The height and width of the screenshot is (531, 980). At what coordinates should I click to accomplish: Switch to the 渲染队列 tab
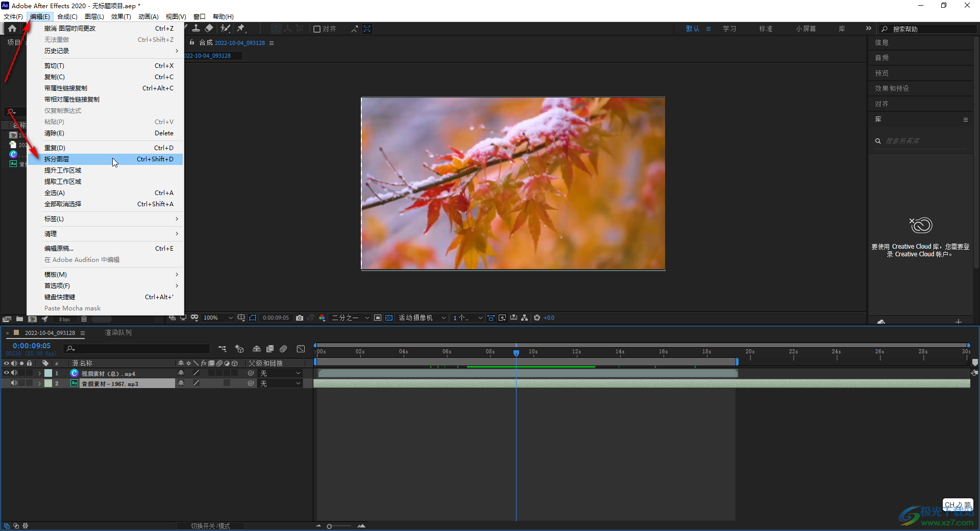118,332
